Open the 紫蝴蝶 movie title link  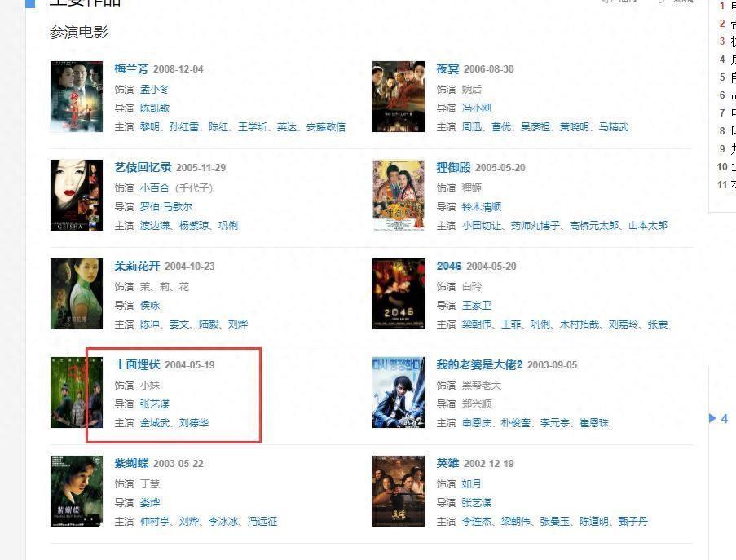tap(131, 463)
